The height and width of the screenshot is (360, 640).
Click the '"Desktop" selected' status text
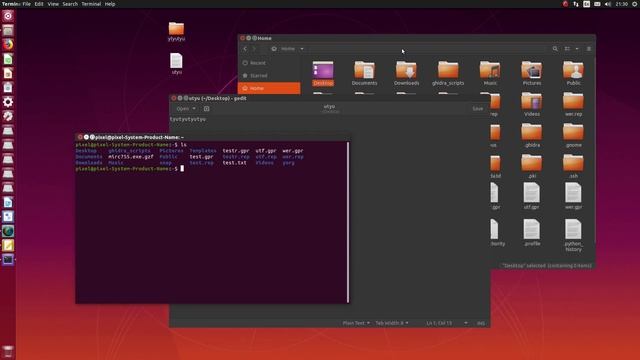click(547, 266)
